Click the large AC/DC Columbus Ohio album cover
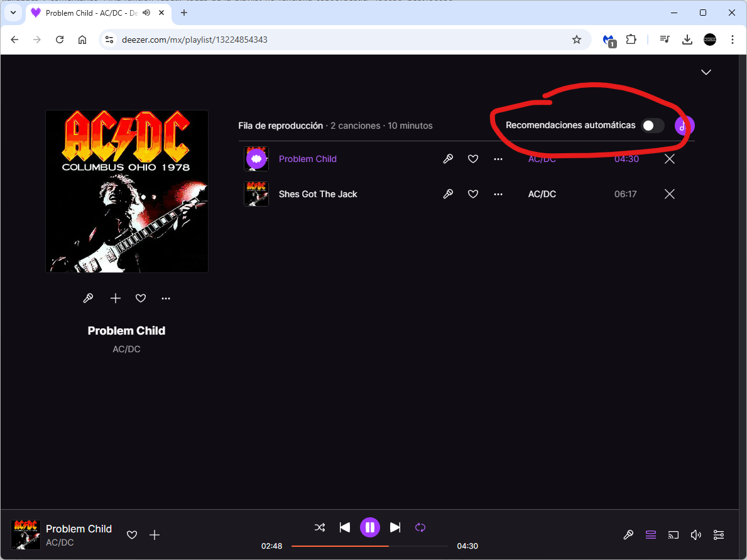This screenshot has height=560, width=747. tap(127, 191)
